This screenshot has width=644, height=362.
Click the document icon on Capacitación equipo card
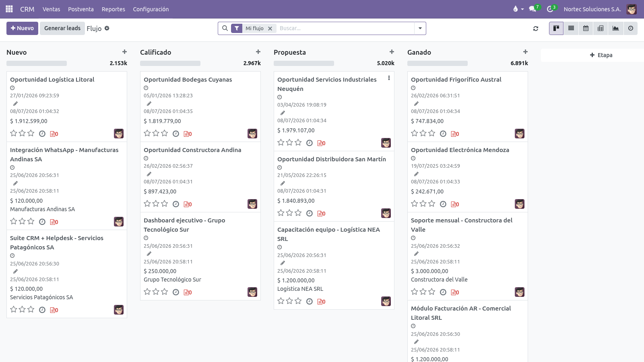point(321,302)
